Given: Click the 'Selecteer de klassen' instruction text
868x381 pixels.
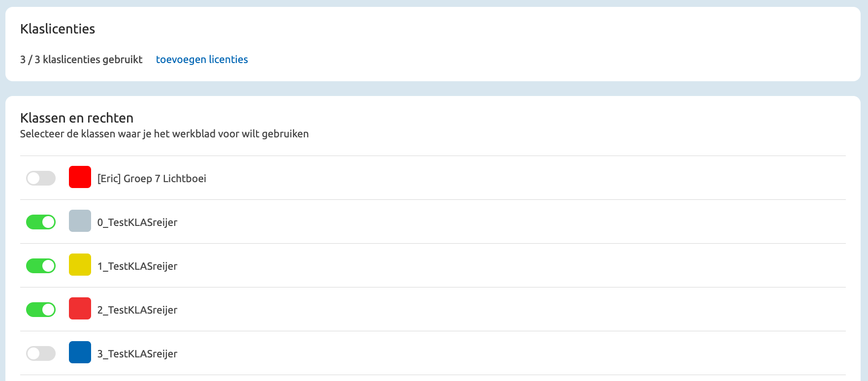Looking at the screenshot, I should (x=164, y=134).
